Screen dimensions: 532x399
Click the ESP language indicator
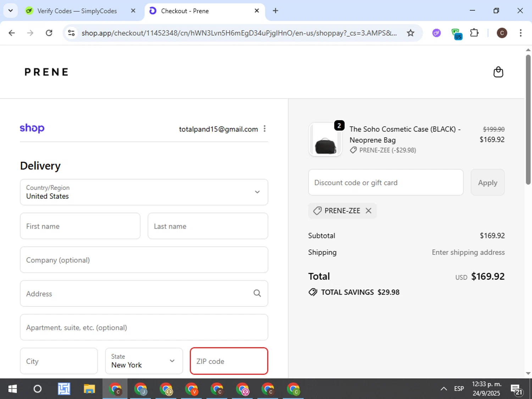pos(459,389)
